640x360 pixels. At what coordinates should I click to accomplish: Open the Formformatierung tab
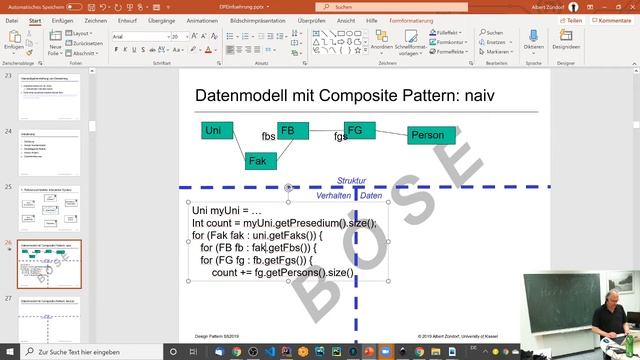click(411, 20)
